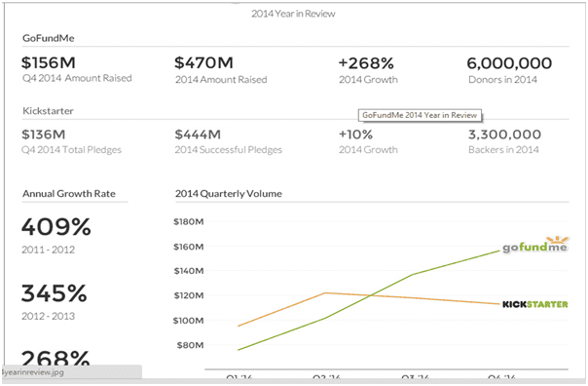Click the Kickstarter section heading
Screen dimensions: 588x386
pos(48,111)
